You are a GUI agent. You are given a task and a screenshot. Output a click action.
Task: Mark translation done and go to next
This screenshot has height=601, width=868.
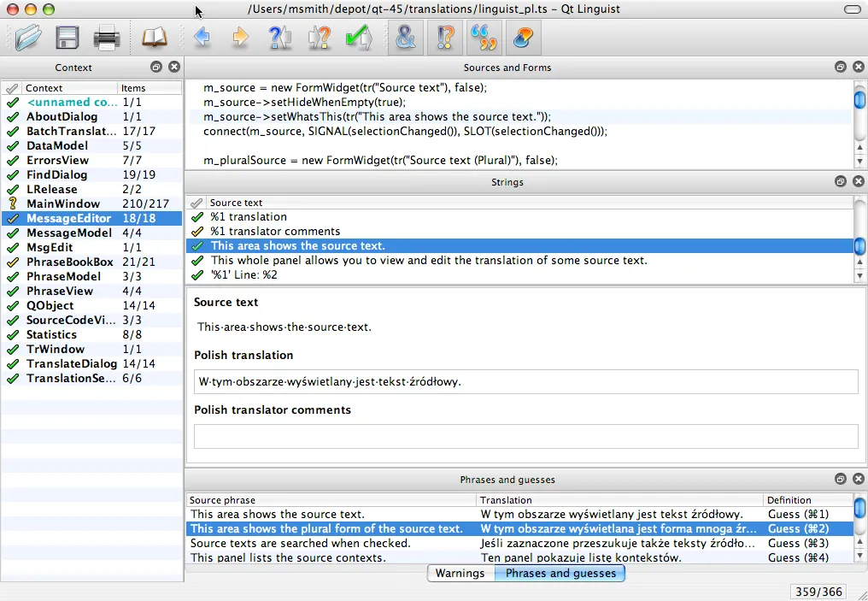(359, 37)
